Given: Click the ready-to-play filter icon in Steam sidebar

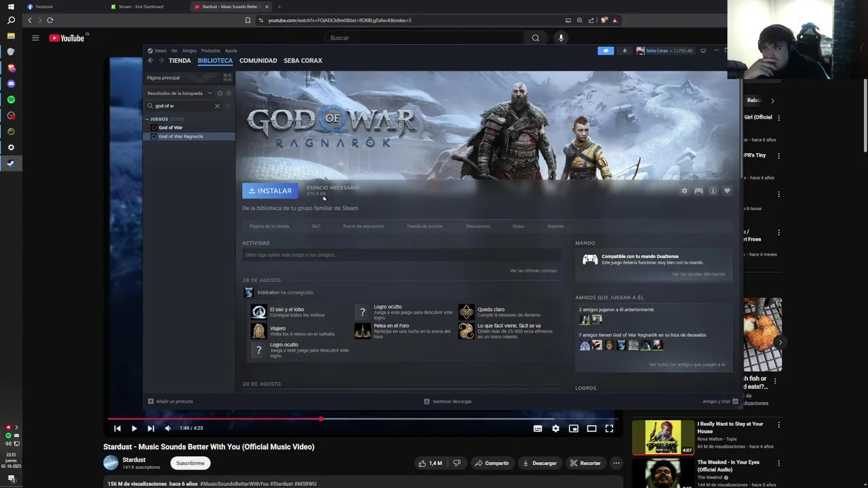Looking at the screenshot, I should coord(229,93).
